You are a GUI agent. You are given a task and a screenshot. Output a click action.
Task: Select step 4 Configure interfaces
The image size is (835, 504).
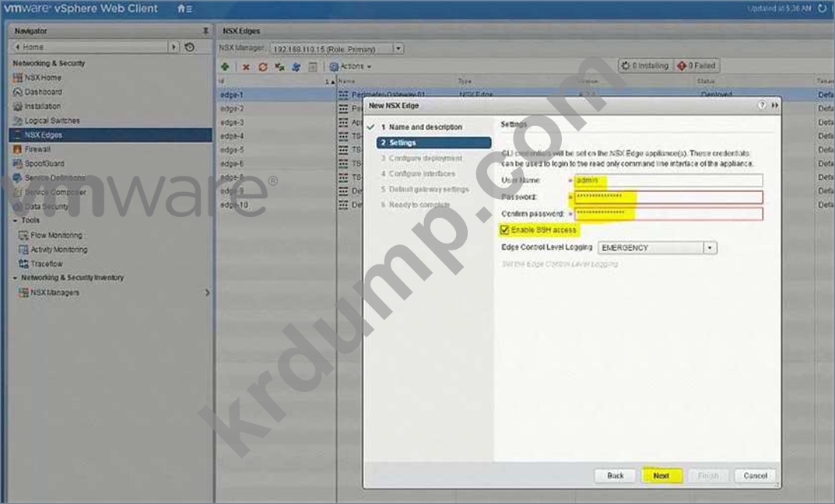(x=418, y=173)
